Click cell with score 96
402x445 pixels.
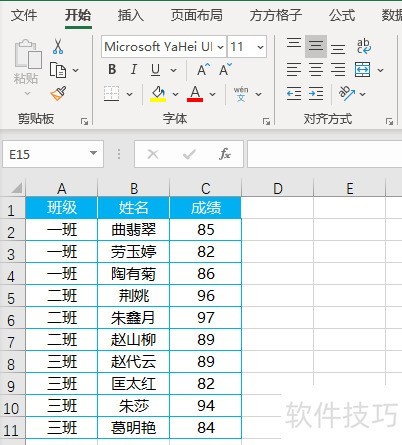click(x=206, y=296)
